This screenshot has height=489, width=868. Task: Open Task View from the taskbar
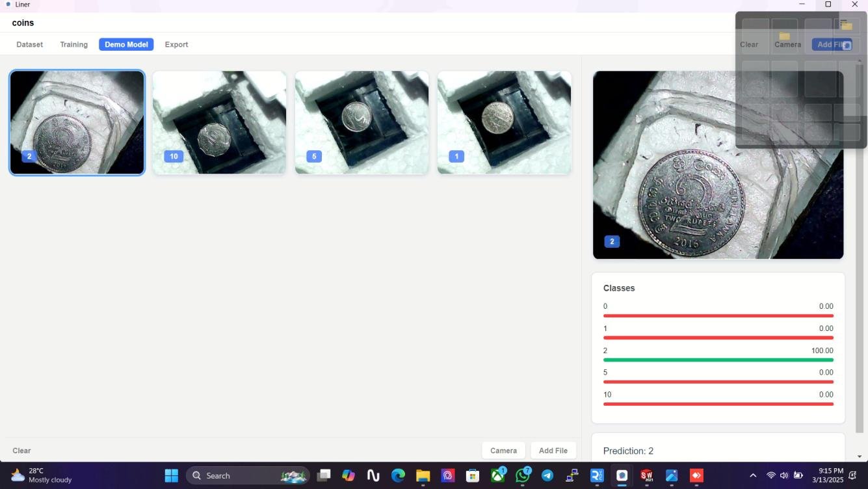pos(324,475)
